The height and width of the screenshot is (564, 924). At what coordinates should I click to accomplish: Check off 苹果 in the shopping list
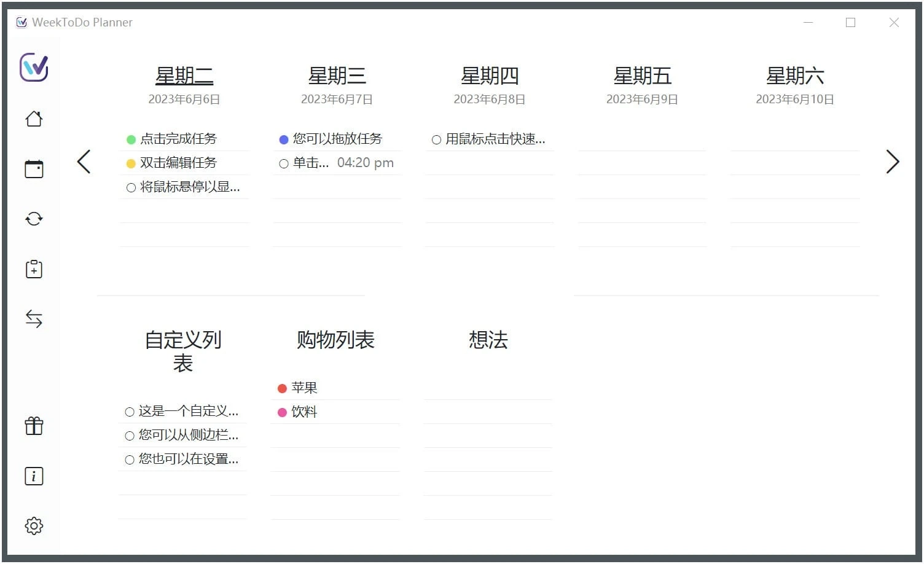283,388
